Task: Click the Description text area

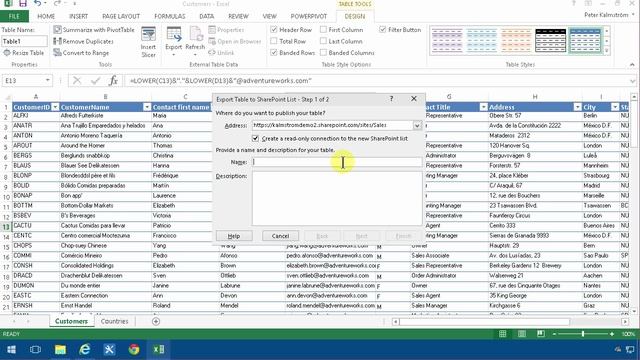Action: pyautogui.click(x=337, y=198)
